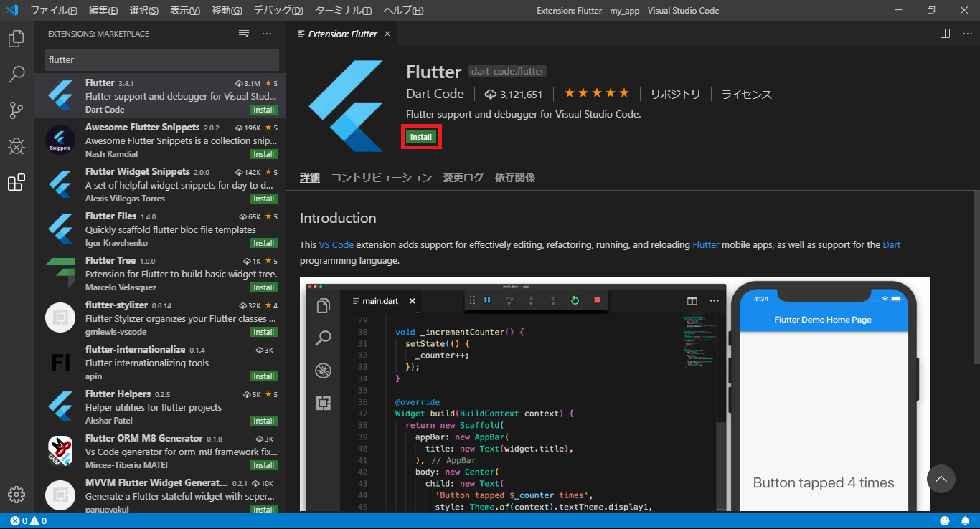Screen dimensions: 980x529
Task: Open the 移動(G) menu
Action: [227, 11]
